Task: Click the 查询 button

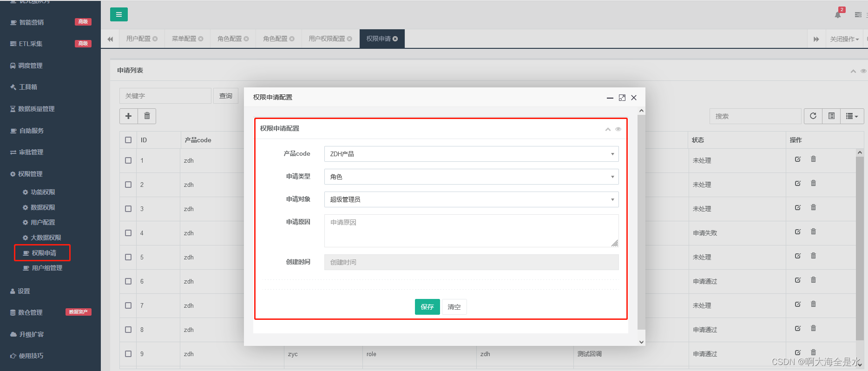Action: pos(226,96)
